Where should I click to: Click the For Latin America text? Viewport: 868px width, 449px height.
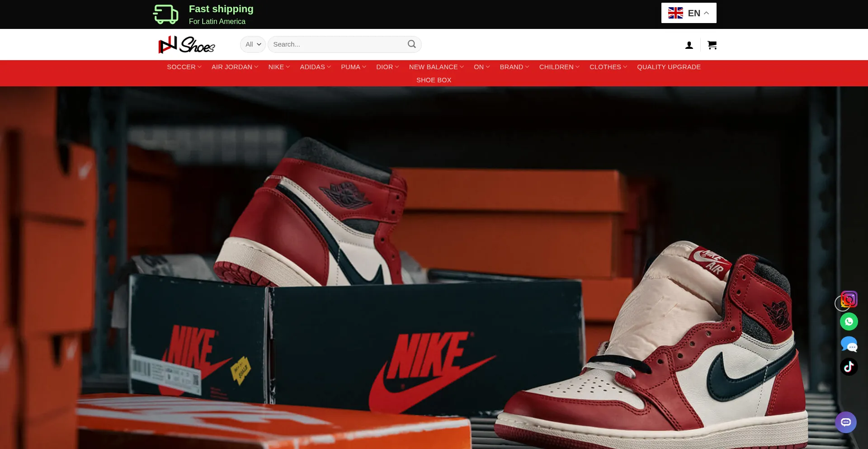click(217, 21)
